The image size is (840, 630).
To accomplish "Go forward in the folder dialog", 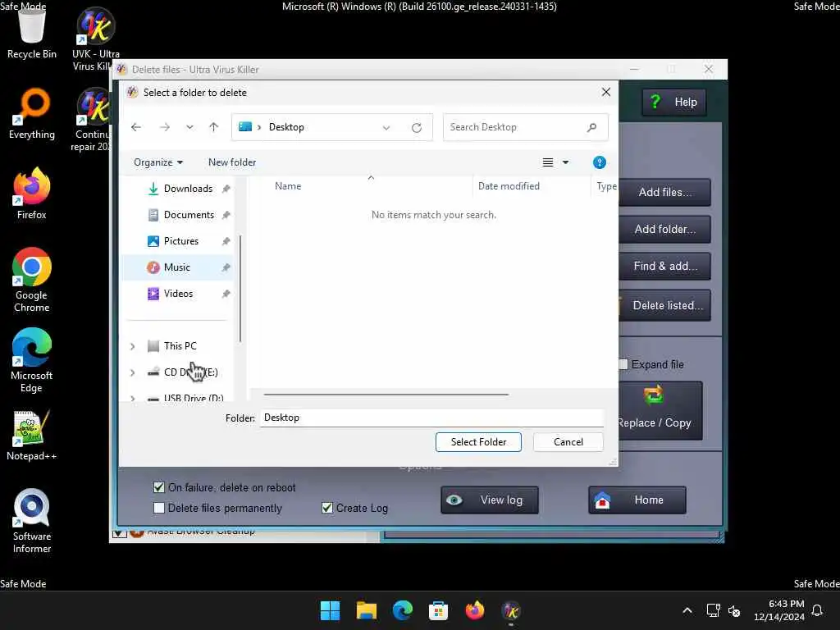I will [x=164, y=127].
